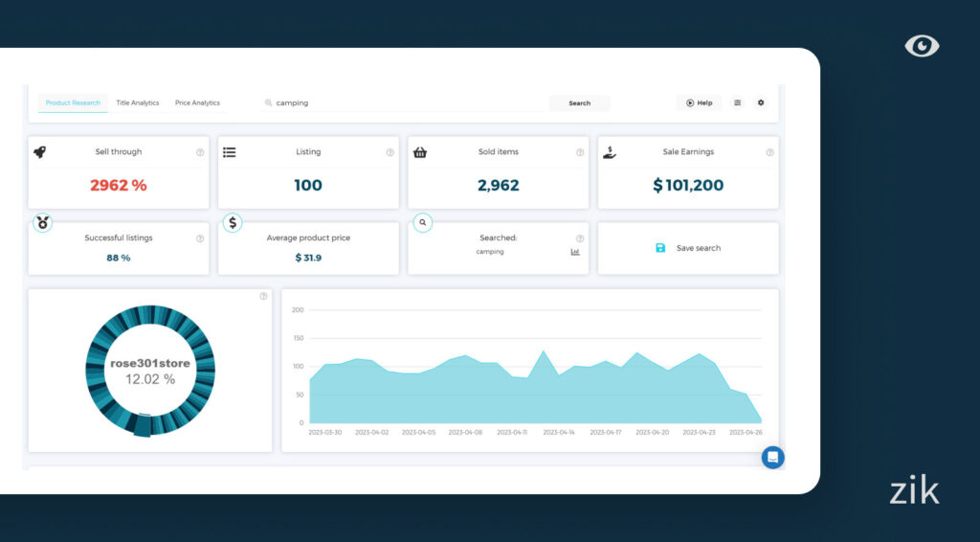Select the Product Research tab

click(73, 103)
